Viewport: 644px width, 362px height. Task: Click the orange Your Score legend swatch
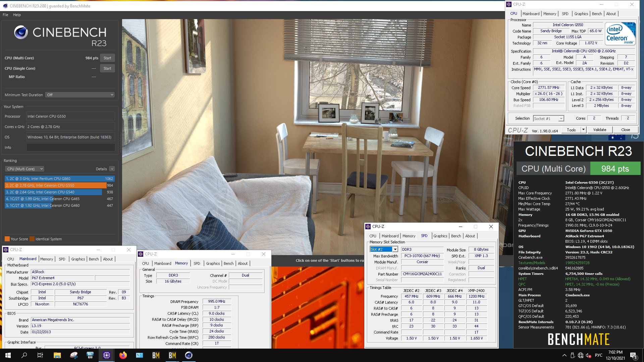[7, 239]
